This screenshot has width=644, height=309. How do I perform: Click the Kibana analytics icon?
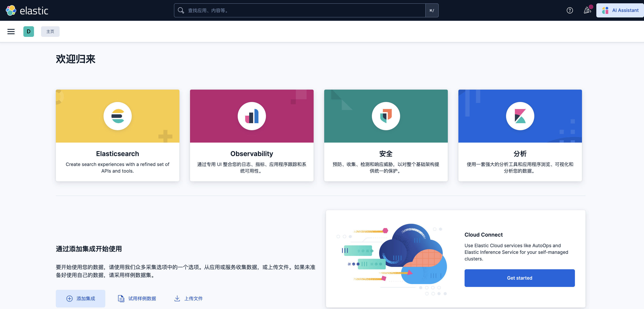(x=520, y=116)
